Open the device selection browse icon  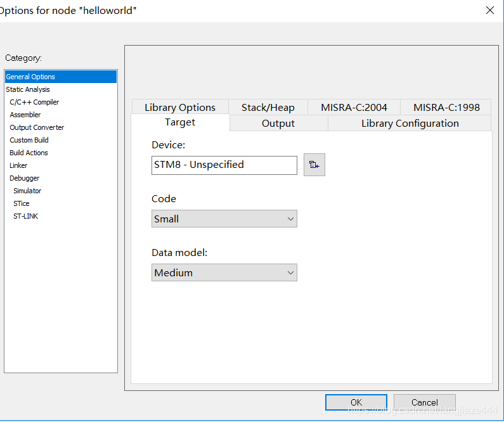(x=314, y=165)
